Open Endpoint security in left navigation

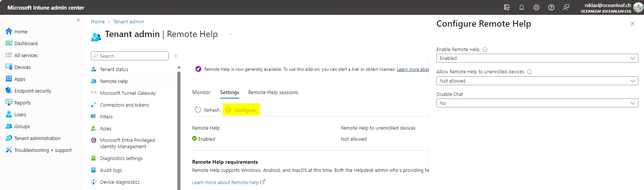33,91
